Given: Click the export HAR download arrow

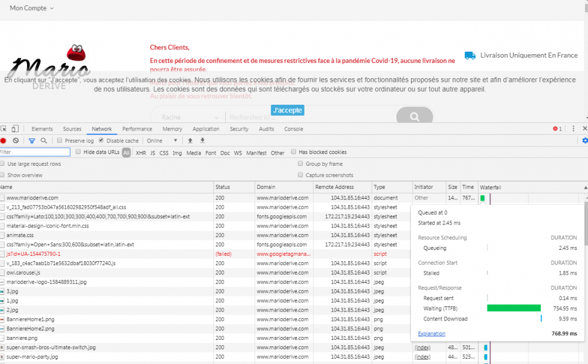Looking at the screenshot, I should 202,141.
